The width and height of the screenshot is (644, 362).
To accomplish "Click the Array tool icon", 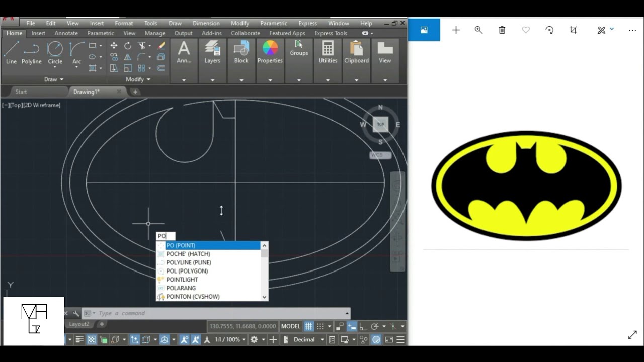I will pyautogui.click(x=141, y=68).
